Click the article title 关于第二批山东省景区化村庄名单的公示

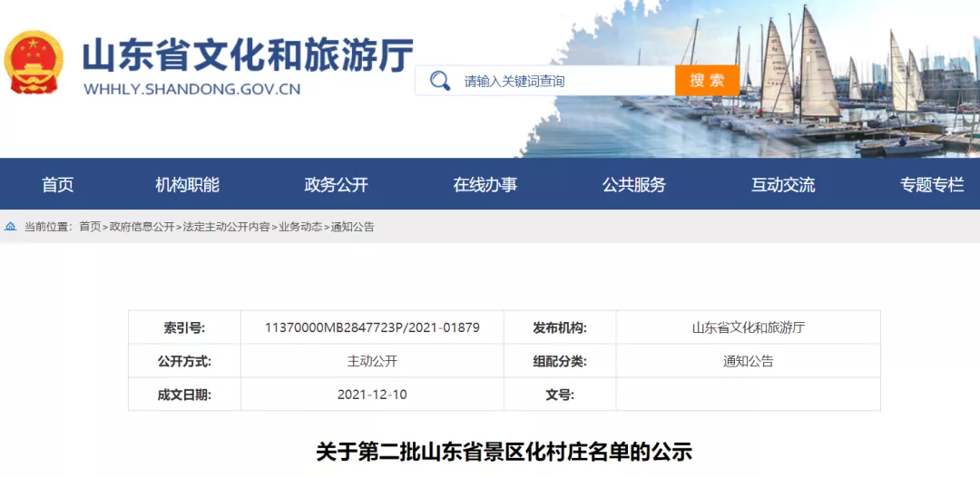(505, 451)
